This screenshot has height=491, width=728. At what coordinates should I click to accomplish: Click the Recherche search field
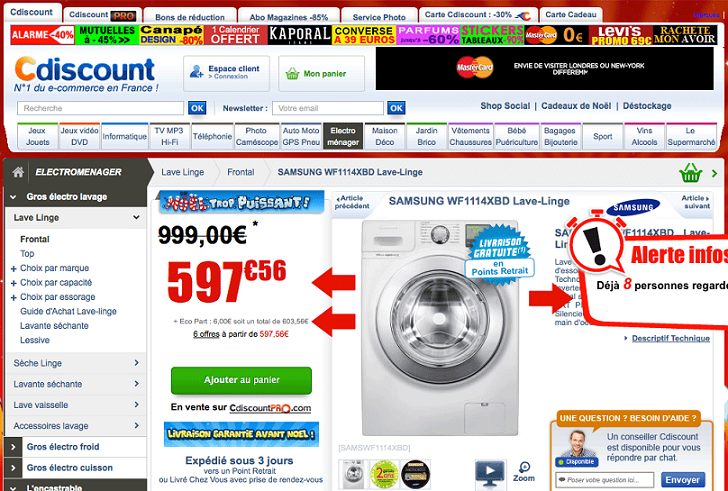click(101, 108)
